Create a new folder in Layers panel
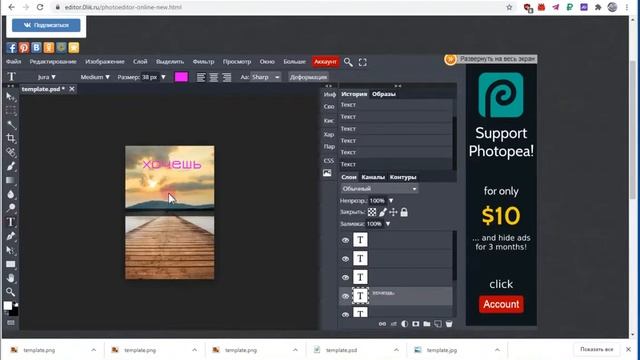The image size is (640, 360). 427,324
